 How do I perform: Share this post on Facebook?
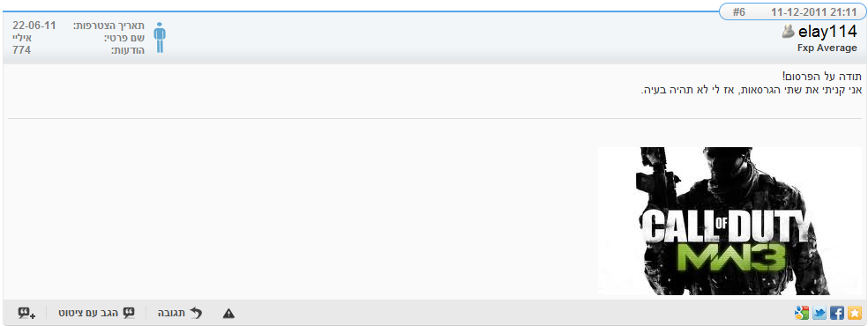pyautogui.click(x=837, y=314)
